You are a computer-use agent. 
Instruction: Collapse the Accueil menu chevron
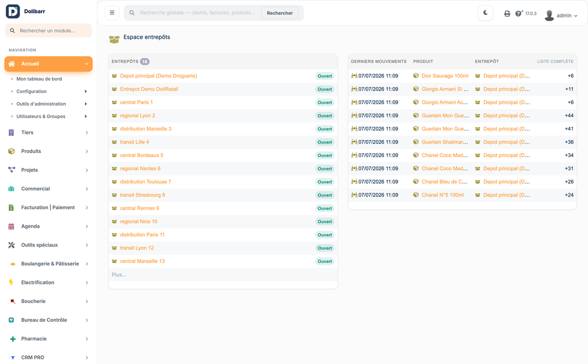(87, 64)
